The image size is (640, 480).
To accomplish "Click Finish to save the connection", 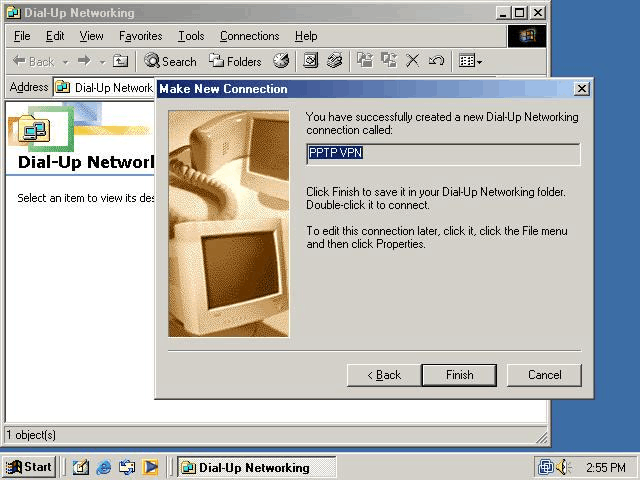I will 460,375.
